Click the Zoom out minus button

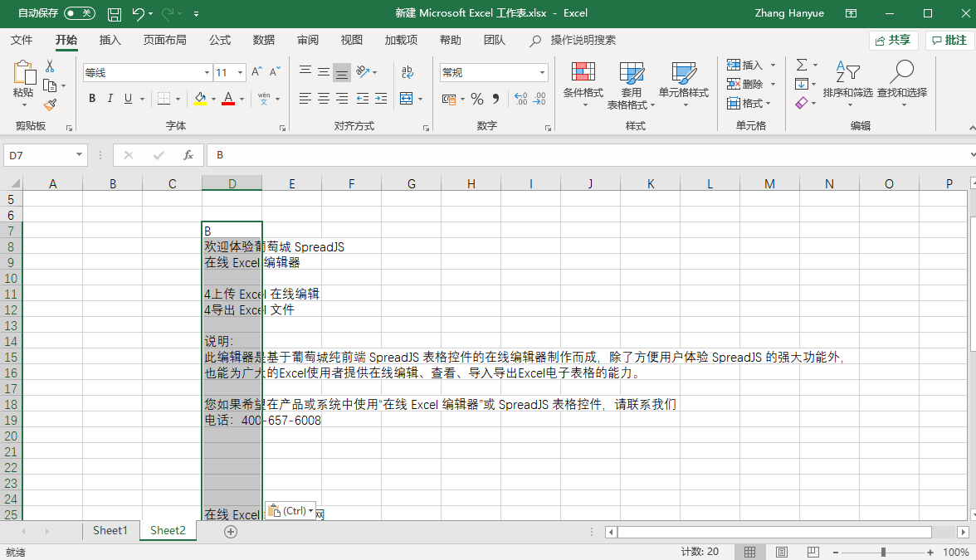(835, 552)
